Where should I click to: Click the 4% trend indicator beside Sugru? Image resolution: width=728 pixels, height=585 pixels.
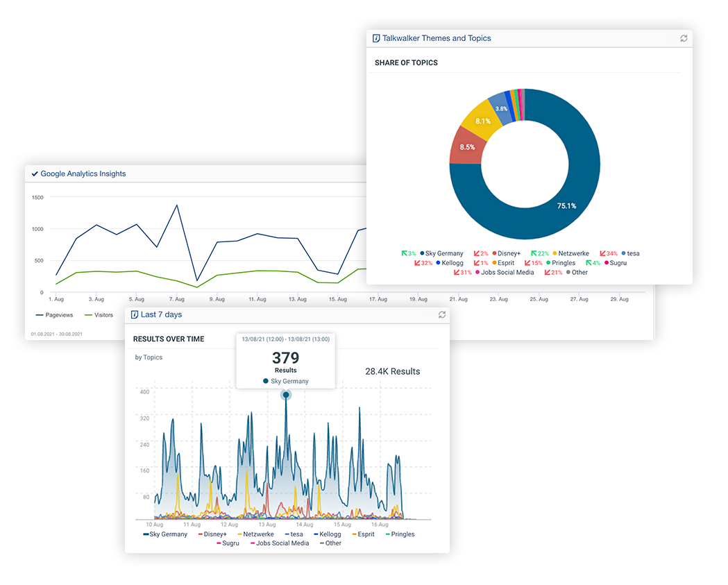593,263
